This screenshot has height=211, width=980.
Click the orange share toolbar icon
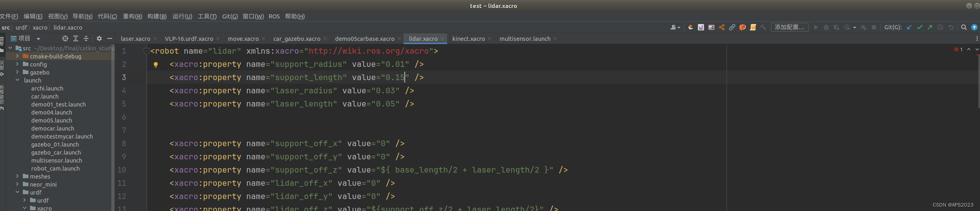point(722,27)
